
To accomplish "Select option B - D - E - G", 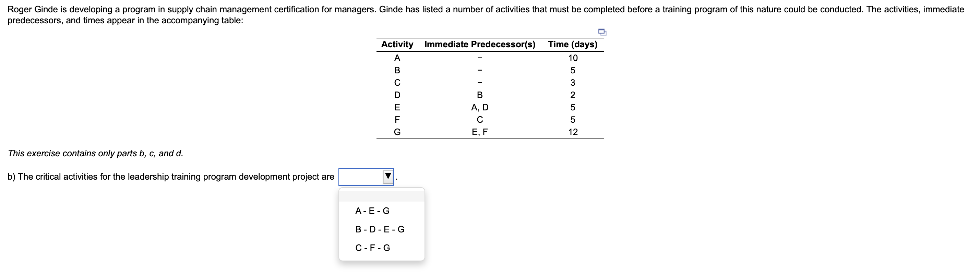I will (x=380, y=229).
